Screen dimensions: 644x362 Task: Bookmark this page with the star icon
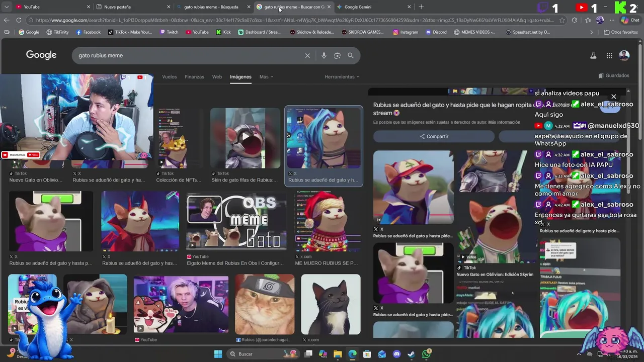tap(562, 20)
